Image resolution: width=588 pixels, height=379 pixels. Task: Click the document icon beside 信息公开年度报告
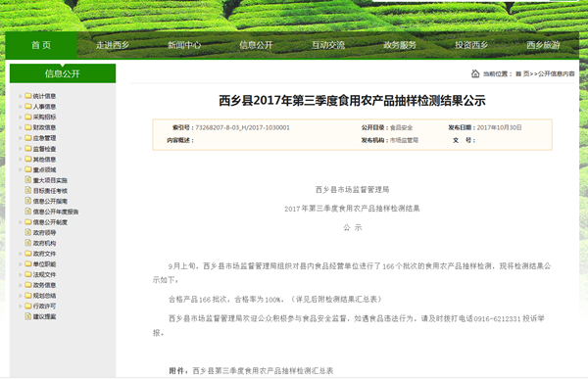(28, 212)
